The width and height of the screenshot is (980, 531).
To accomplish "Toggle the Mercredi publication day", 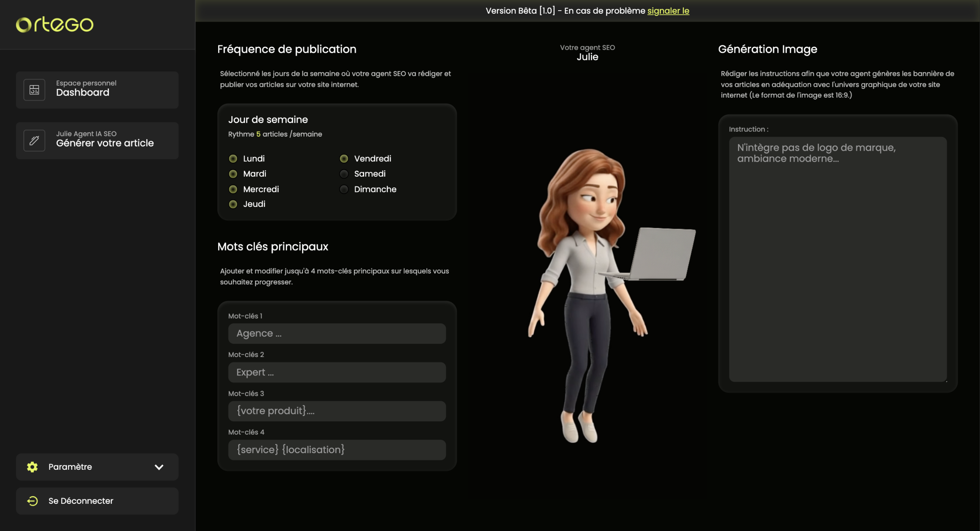I will pos(233,189).
